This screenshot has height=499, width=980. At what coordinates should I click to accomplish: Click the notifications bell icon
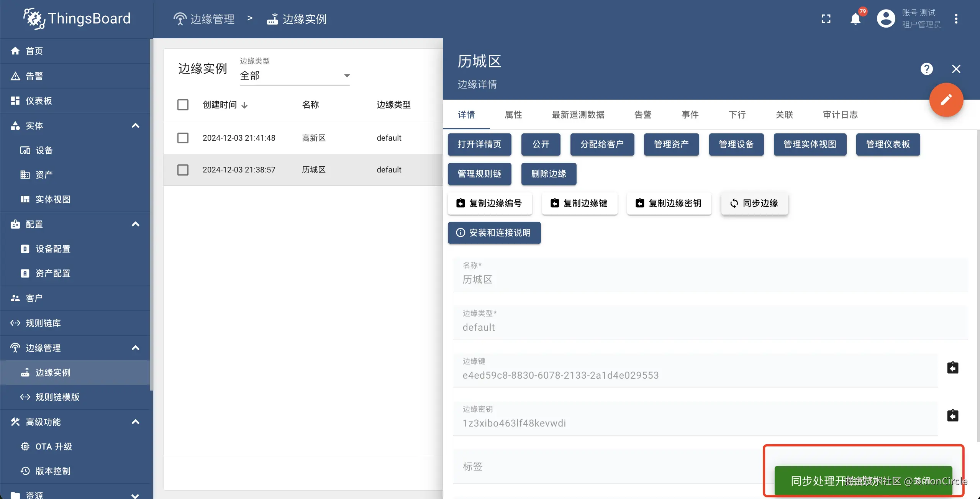click(x=855, y=19)
